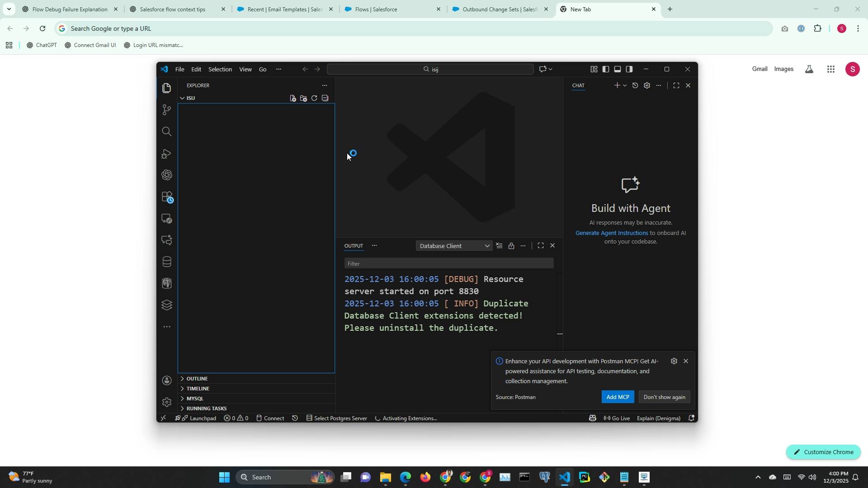Click New File icon in Explorer
Screen dimensions: 868x488
tap(293, 98)
